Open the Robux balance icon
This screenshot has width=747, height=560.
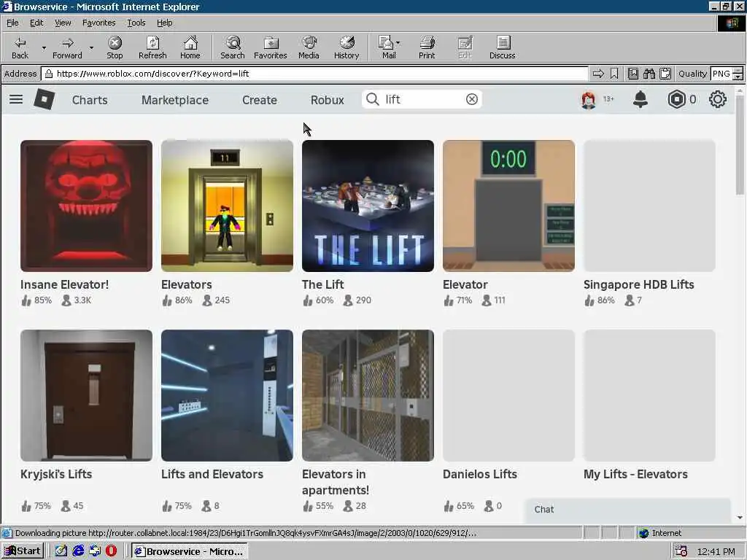click(x=676, y=99)
